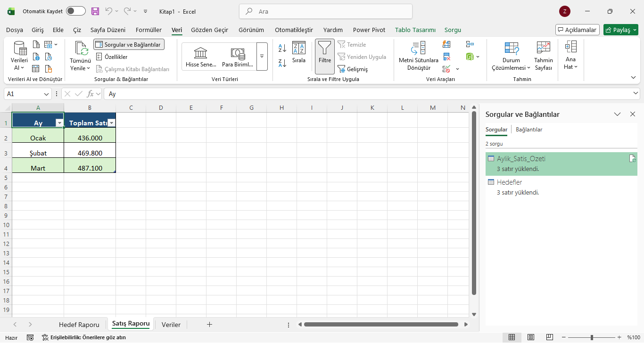The height and width of the screenshot is (343, 644).
Task: Click the Flash Fill icon
Action: pos(446,44)
